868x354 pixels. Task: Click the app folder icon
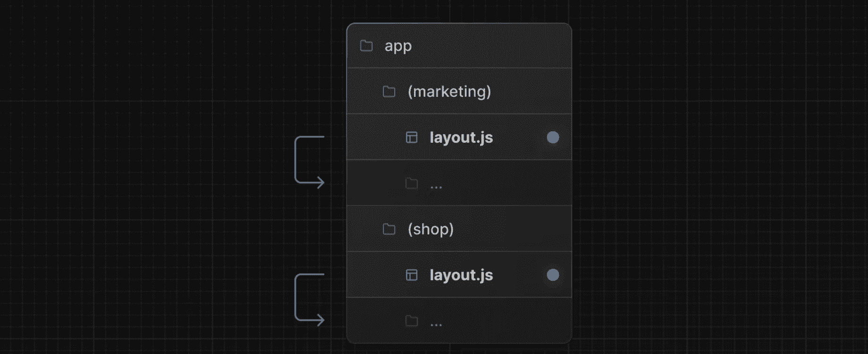pos(366,46)
